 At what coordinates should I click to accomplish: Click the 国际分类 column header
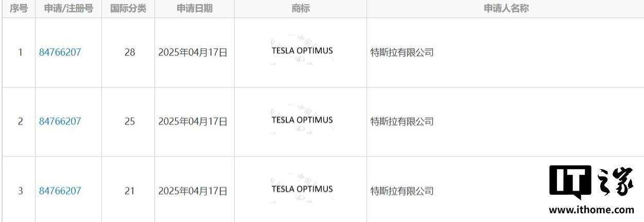tap(129, 9)
